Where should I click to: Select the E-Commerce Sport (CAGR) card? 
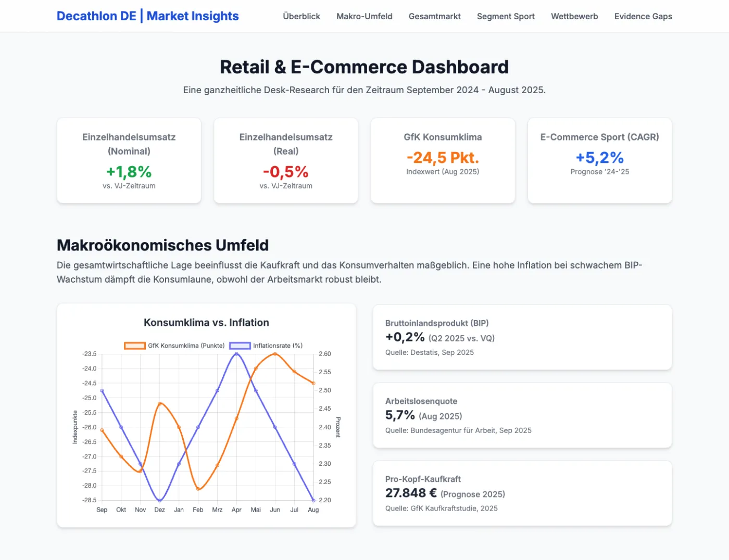pyautogui.click(x=600, y=161)
